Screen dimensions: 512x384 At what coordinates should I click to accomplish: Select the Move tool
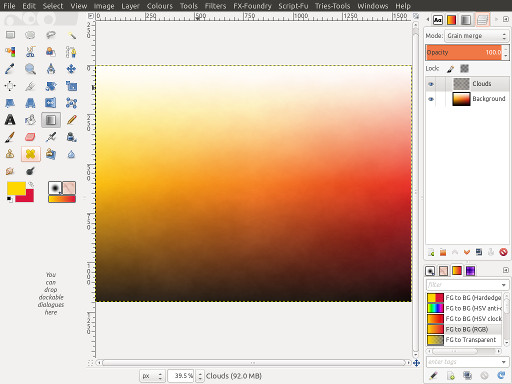(x=71, y=69)
